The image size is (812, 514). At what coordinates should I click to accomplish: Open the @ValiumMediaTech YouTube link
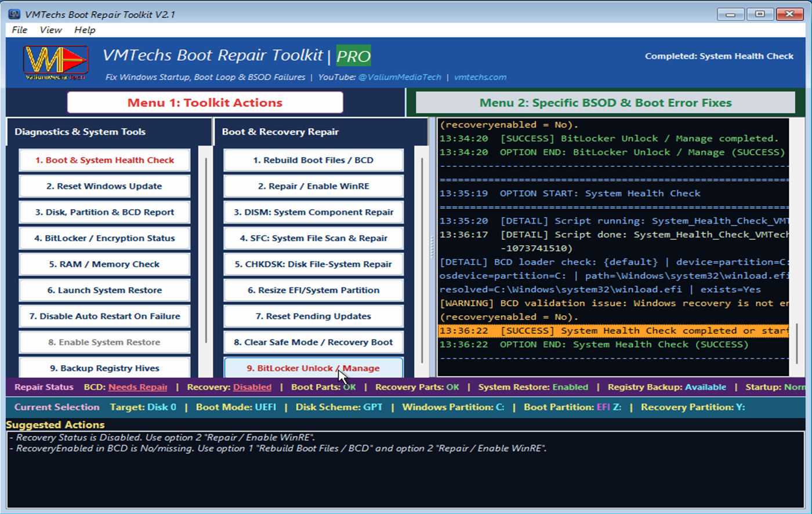click(x=400, y=77)
